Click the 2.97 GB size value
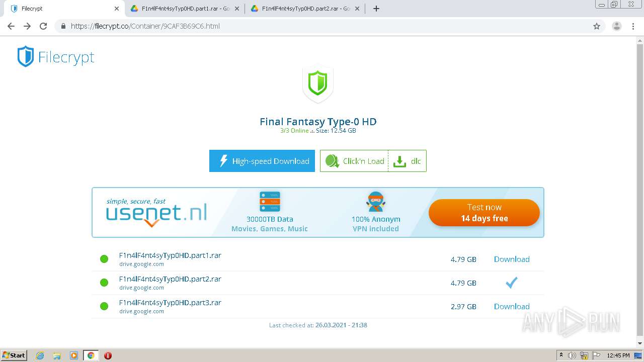The width and height of the screenshot is (644, 362). point(463,307)
